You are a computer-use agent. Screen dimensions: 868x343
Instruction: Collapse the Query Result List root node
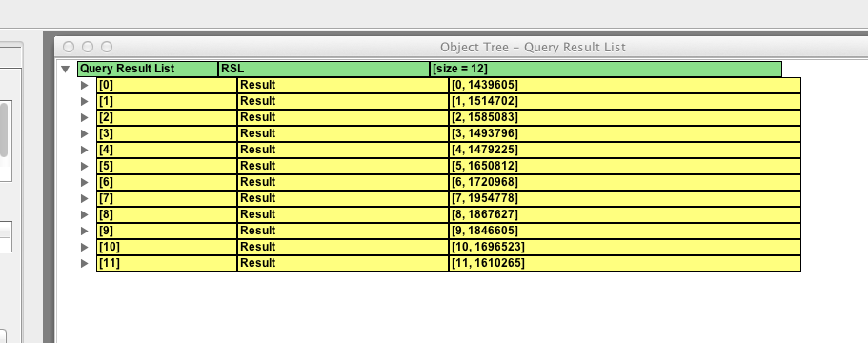[x=66, y=70]
